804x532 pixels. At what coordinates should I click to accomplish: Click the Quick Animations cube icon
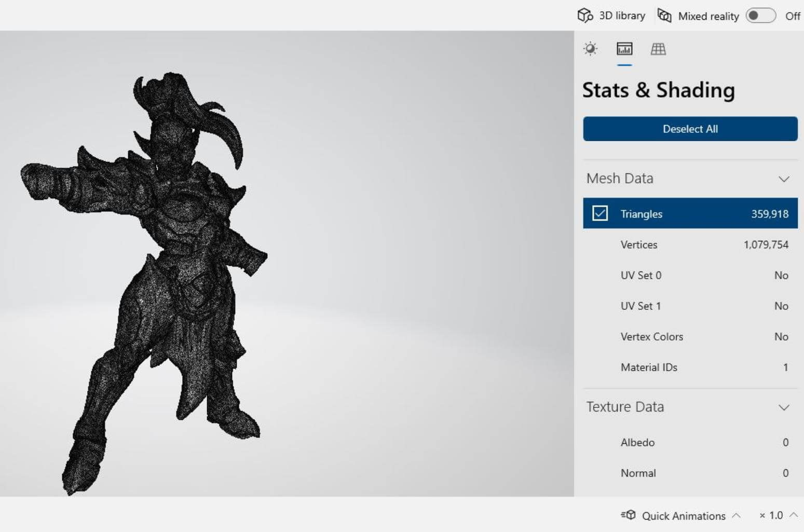point(629,515)
